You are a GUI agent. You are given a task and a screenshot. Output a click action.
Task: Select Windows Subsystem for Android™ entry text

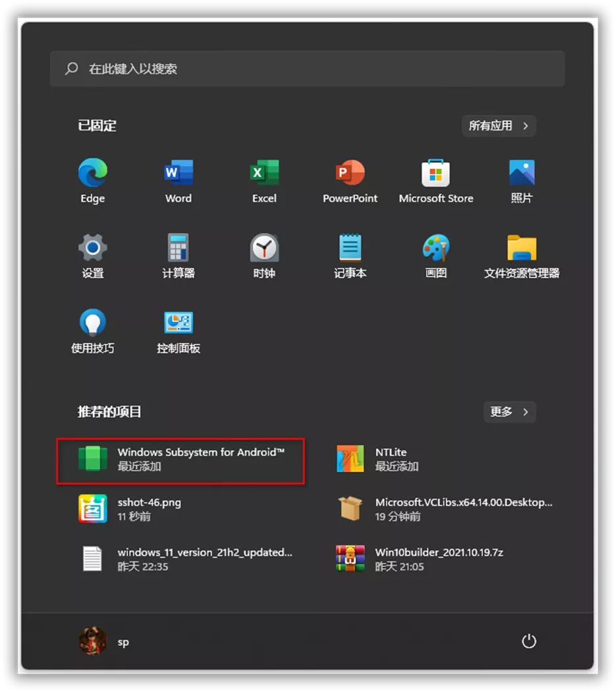pos(201,452)
